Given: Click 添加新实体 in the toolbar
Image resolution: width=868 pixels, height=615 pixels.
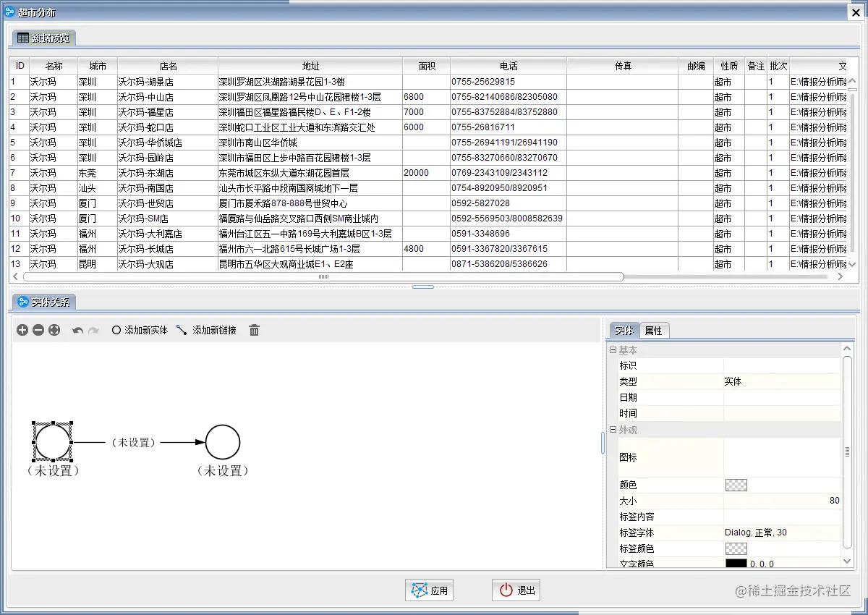Looking at the screenshot, I should (x=140, y=330).
